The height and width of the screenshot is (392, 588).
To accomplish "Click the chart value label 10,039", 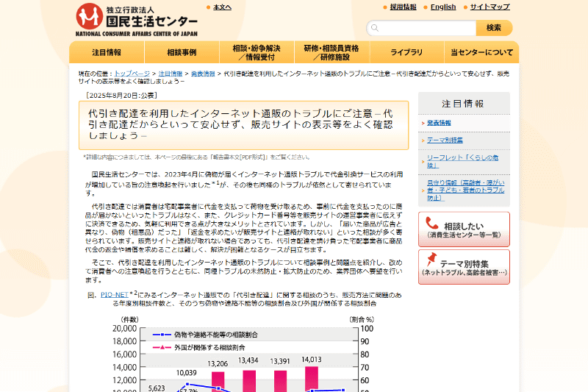I will click(187, 373).
